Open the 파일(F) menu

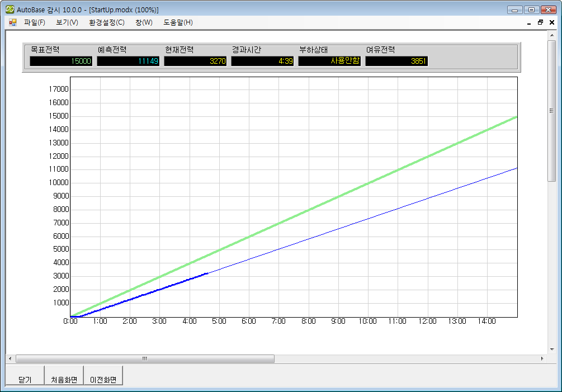click(x=35, y=22)
